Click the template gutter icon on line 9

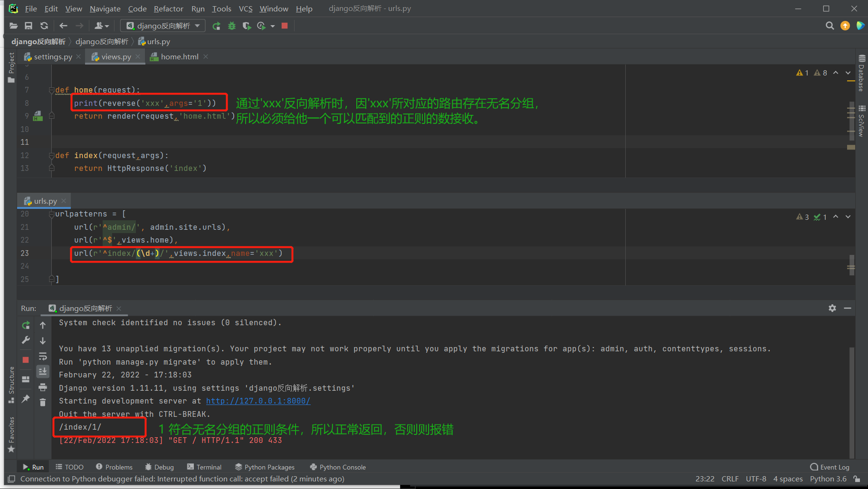click(x=38, y=116)
